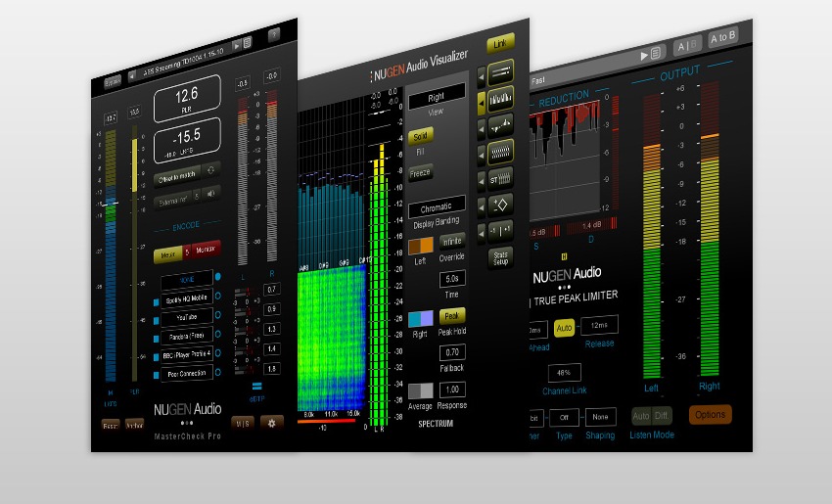Viewport: 832px width, 504px height.
Task: Click the Options button
Action: (x=710, y=414)
